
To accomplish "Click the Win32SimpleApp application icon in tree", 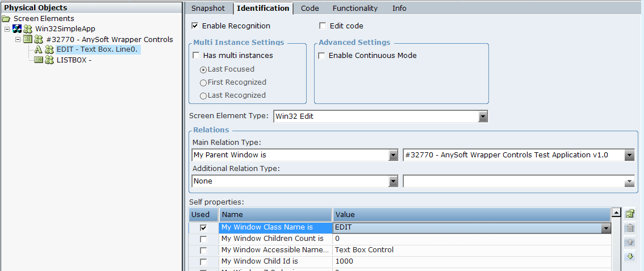I will [17, 29].
